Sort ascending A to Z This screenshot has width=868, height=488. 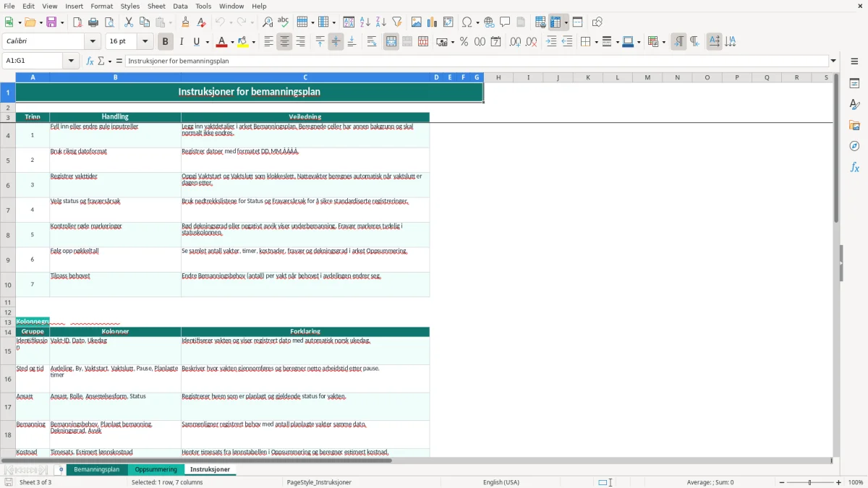[365, 22]
